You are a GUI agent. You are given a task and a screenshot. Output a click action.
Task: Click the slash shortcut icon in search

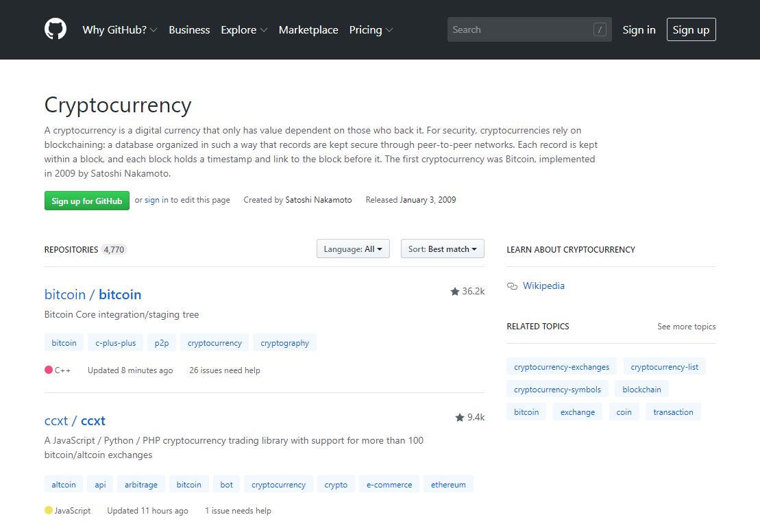tap(600, 29)
